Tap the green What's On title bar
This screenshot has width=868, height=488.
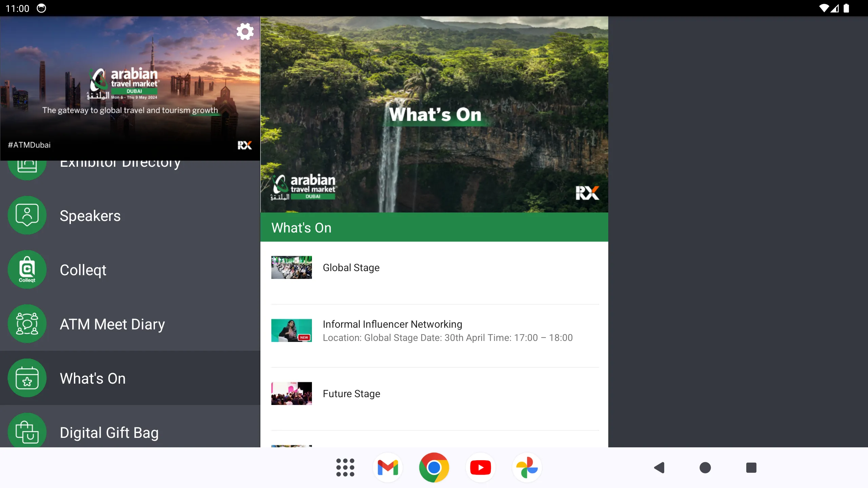(x=434, y=227)
